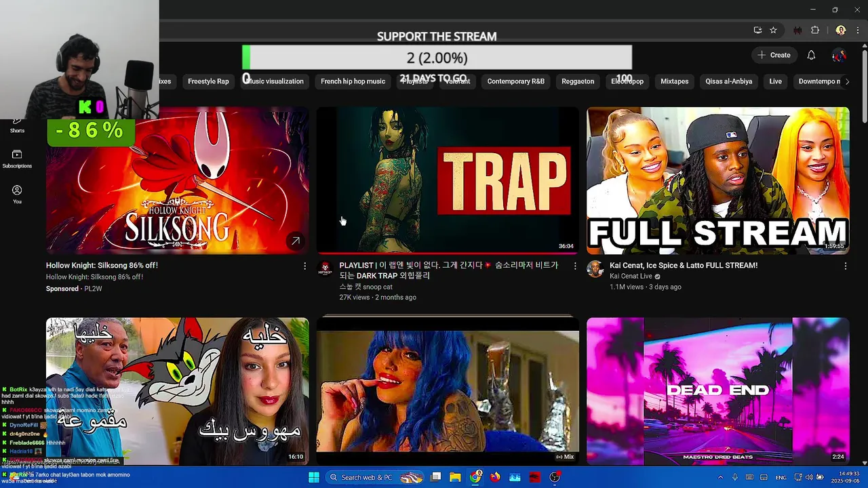868x488 pixels.
Task: Click the Kai Cenat Live channel avatar
Action: (595, 269)
